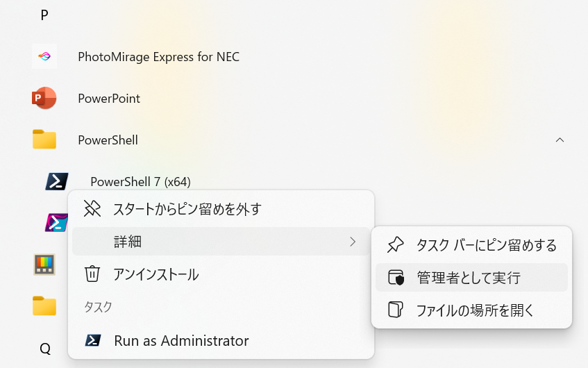Click the trash can icon for アンインストール

[92, 274]
